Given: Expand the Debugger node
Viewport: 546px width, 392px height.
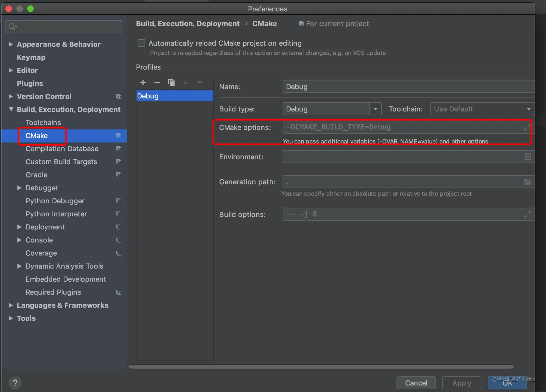Looking at the screenshot, I should tap(19, 188).
